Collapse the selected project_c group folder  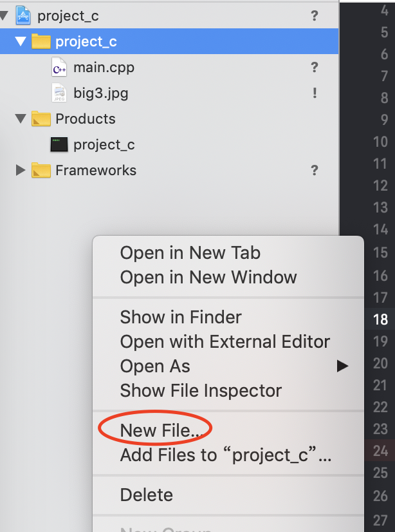point(21,42)
